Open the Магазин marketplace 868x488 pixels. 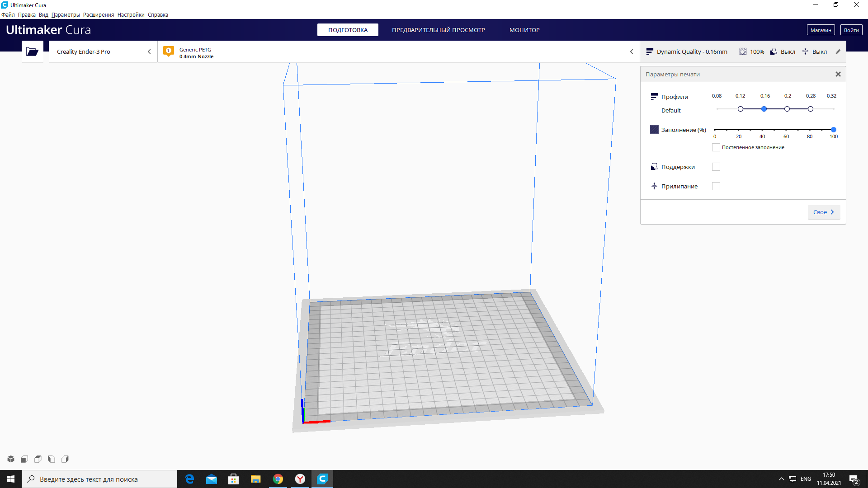[821, 30]
